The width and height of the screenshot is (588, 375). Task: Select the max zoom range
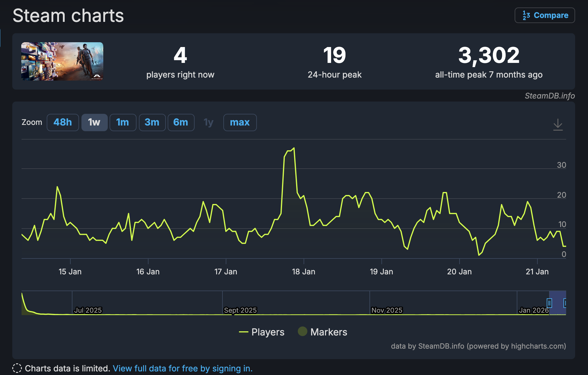(240, 123)
